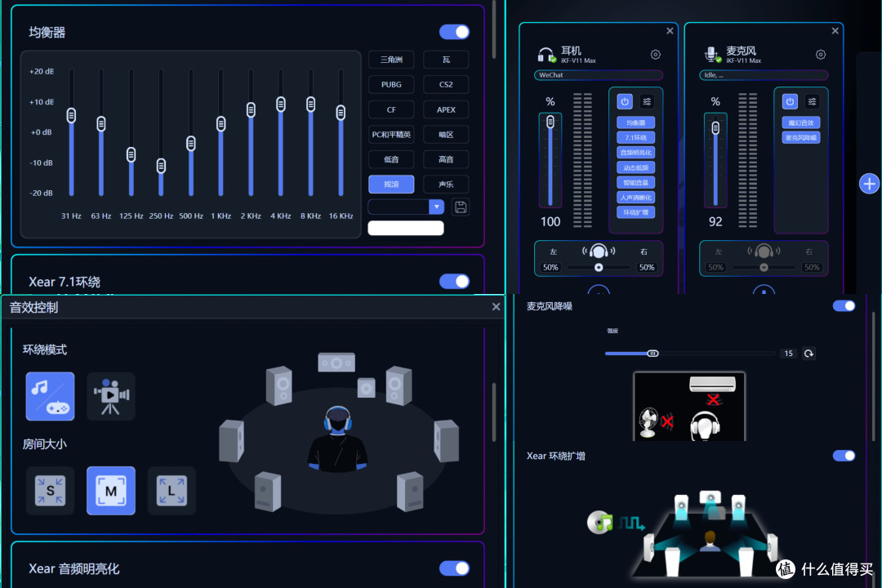Open headphone effects sliders icon

click(x=647, y=101)
